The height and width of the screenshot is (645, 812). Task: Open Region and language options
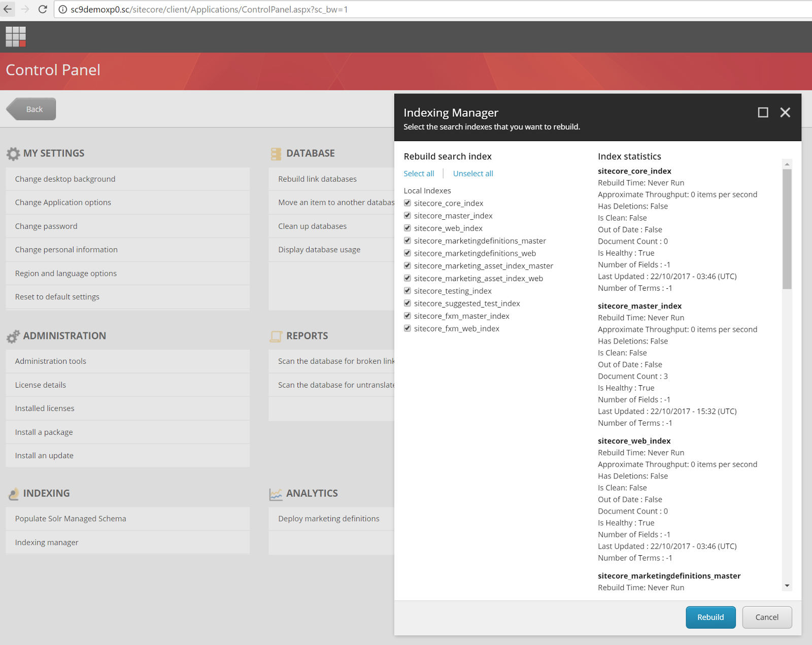click(128, 274)
